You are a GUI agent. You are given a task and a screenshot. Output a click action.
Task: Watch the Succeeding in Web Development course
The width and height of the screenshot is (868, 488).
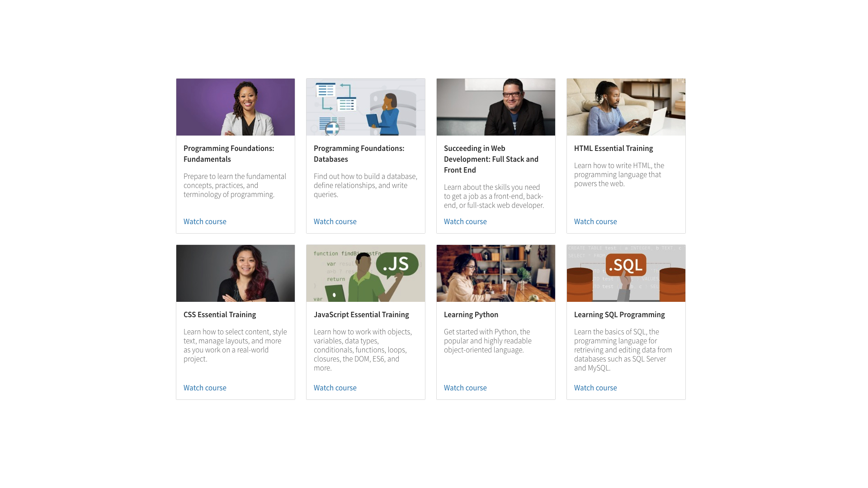coord(465,221)
